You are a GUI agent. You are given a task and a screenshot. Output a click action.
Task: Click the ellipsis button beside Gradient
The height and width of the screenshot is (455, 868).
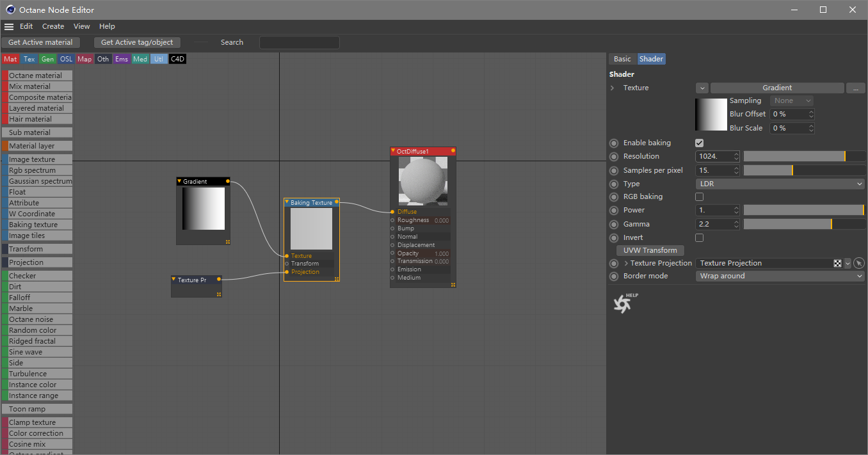[856, 88]
